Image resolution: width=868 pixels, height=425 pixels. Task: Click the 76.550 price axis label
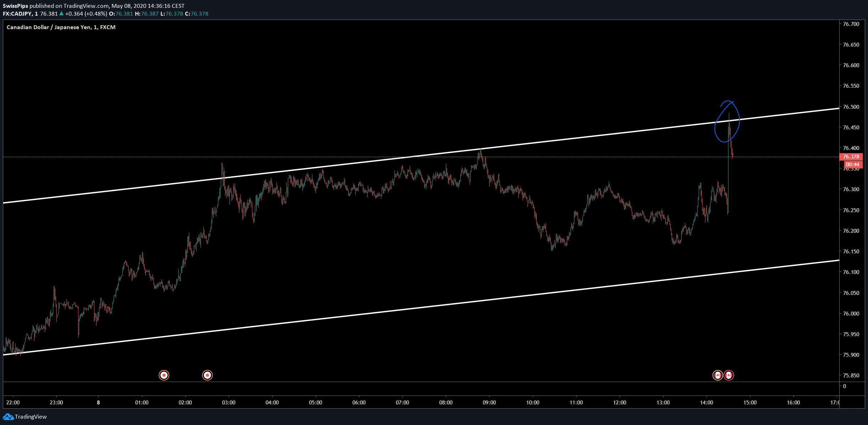[x=851, y=86]
